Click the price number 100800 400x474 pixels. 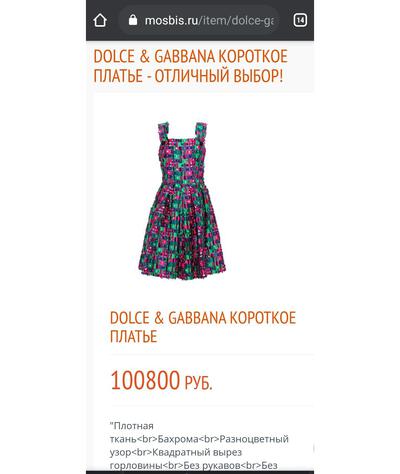(x=145, y=380)
